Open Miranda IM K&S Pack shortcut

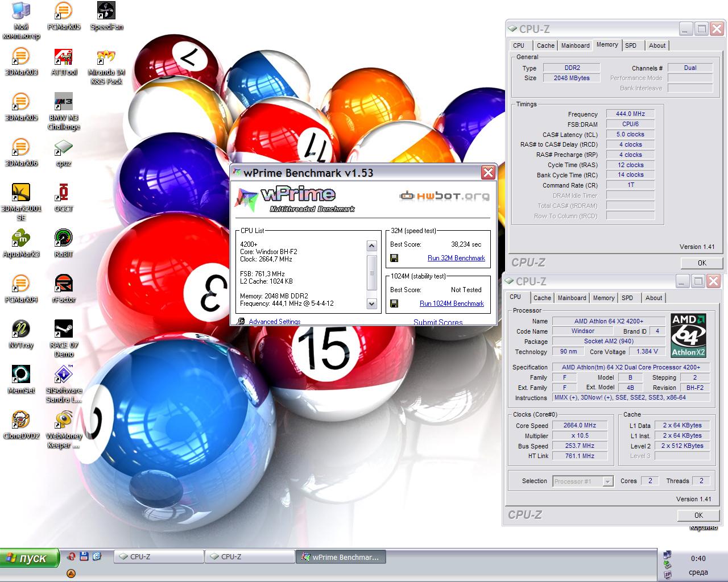pyautogui.click(x=106, y=66)
